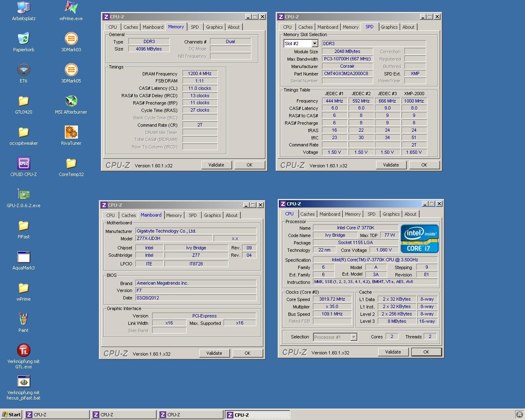Open Mainboard tab in CPU window
This screenshot has width=525, height=420.
pyautogui.click(x=330, y=214)
